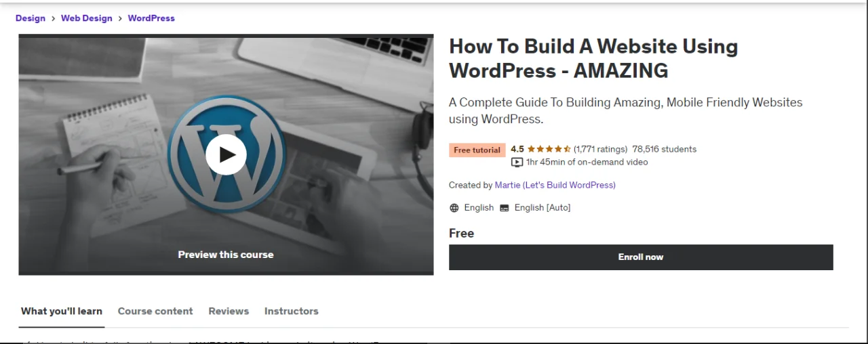Viewport: 868px width, 344px height.
Task: Open instructor Martie (Let's Build WordPress) link
Action: click(555, 185)
